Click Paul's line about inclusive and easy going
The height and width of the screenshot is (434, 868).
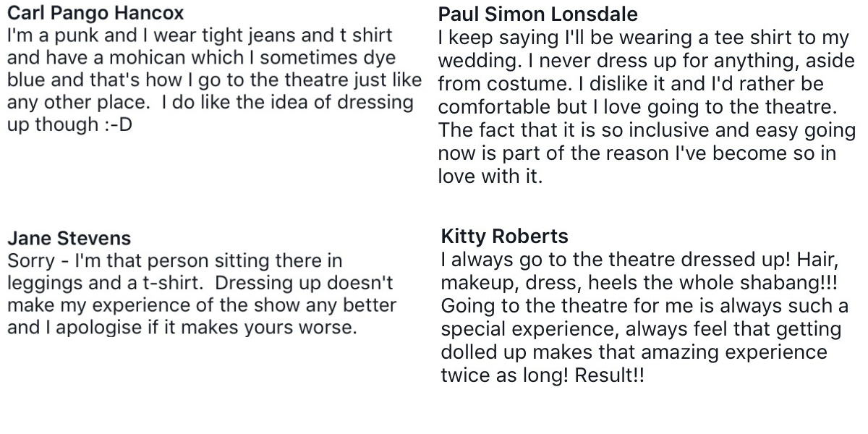pyautogui.click(x=647, y=132)
